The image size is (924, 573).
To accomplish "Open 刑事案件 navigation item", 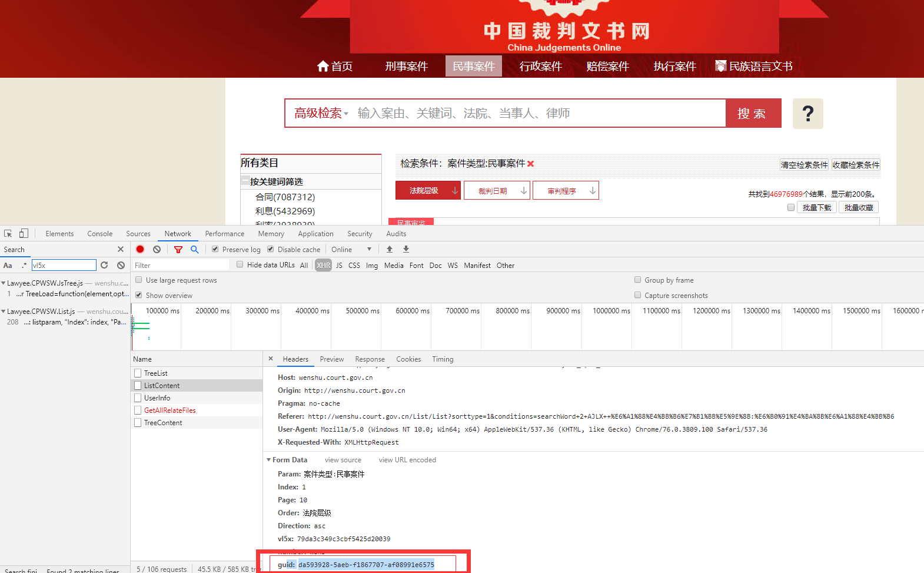I will [x=406, y=66].
